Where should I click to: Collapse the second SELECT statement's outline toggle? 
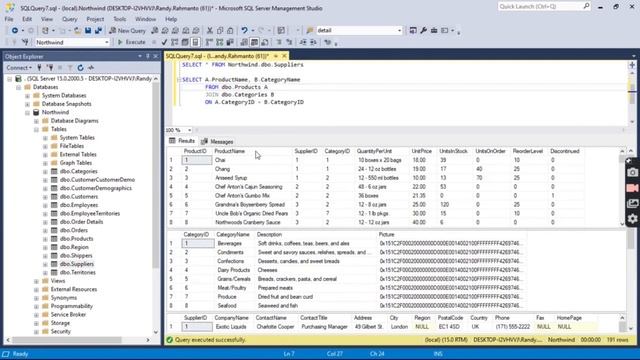[179, 80]
